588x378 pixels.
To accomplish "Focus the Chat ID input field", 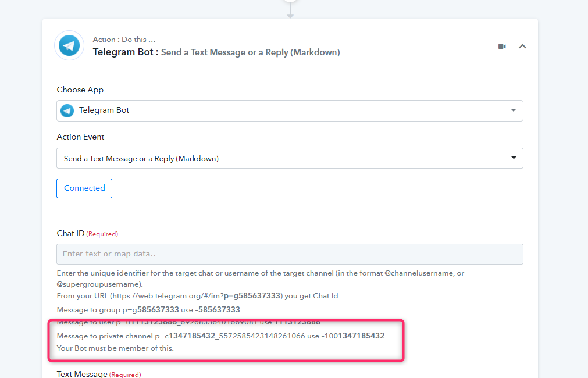I will tap(290, 254).
